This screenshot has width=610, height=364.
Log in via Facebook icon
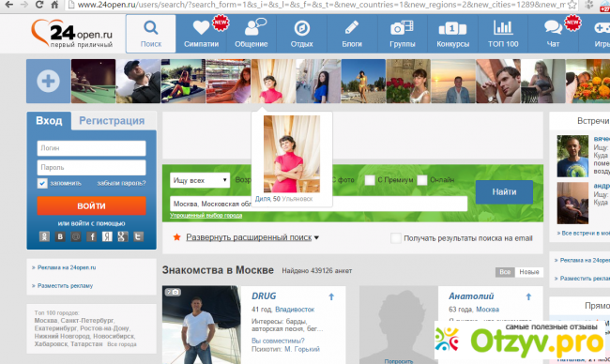click(91, 236)
